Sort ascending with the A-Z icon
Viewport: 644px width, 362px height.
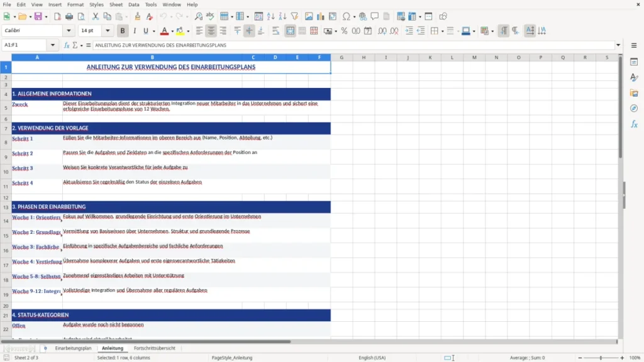[270, 16]
